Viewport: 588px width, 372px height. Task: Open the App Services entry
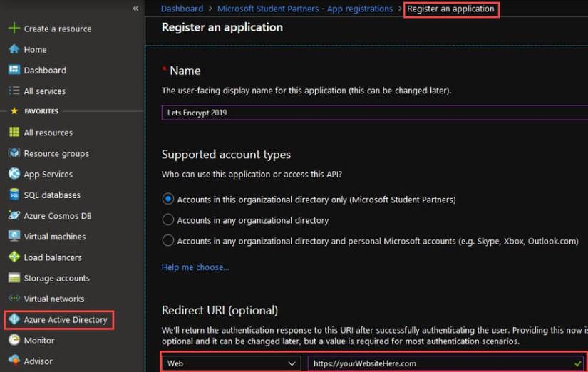click(48, 175)
